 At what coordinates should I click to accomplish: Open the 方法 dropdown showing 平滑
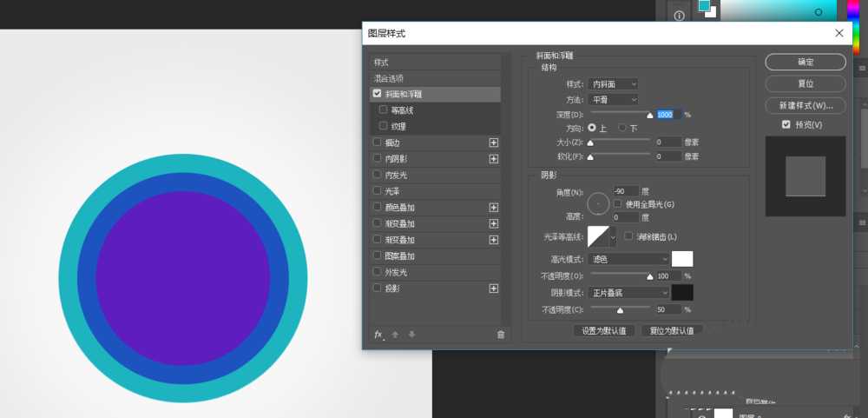614,100
